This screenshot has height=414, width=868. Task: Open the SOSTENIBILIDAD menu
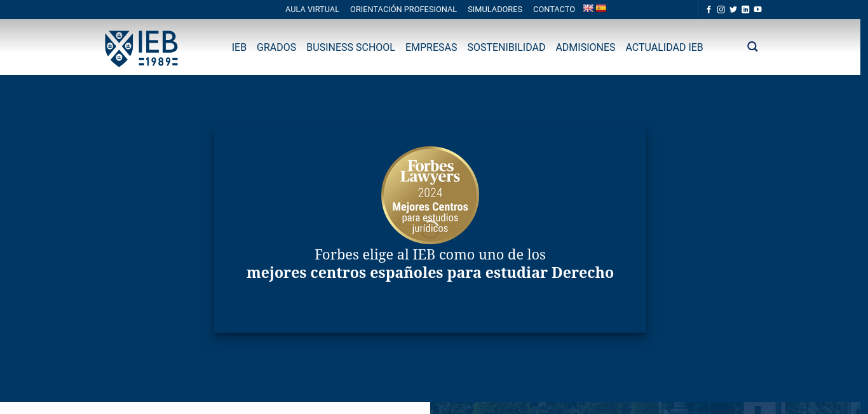pyautogui.click(x=506, y=47)
